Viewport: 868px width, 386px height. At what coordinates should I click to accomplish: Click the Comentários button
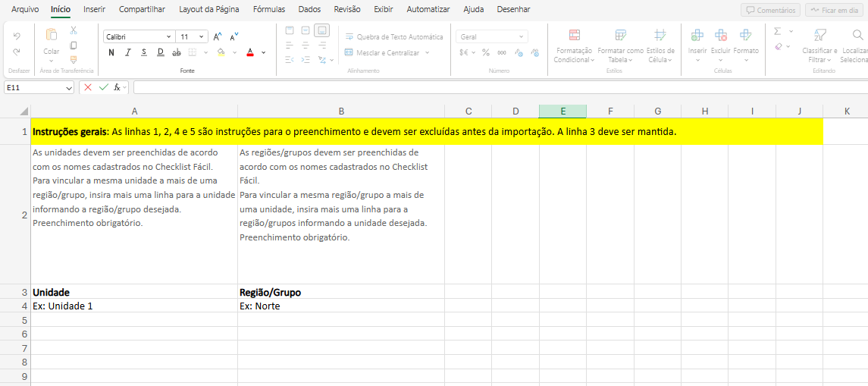click(770, 10)
